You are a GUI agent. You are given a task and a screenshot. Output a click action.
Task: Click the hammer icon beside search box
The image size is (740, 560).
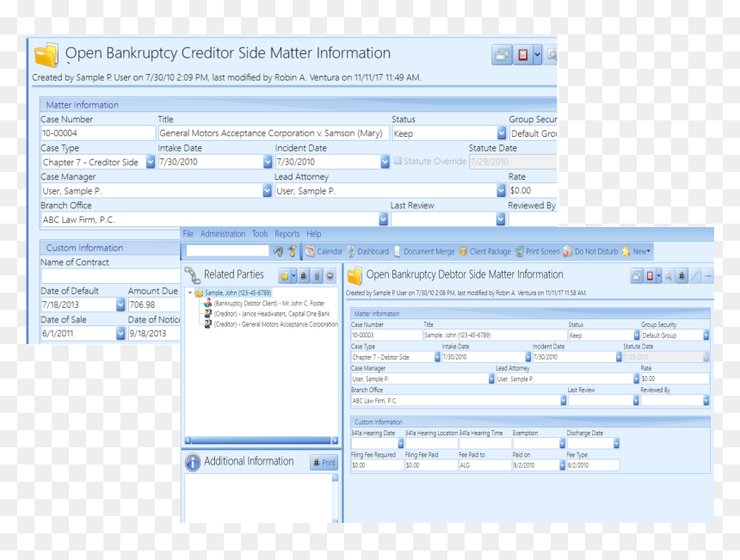click(293, 251)
